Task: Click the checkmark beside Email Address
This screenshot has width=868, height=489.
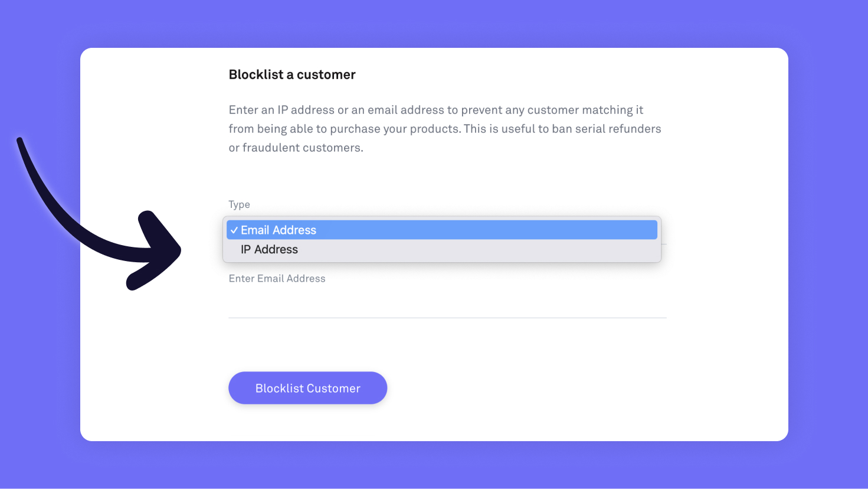Action: coord(235,230)
